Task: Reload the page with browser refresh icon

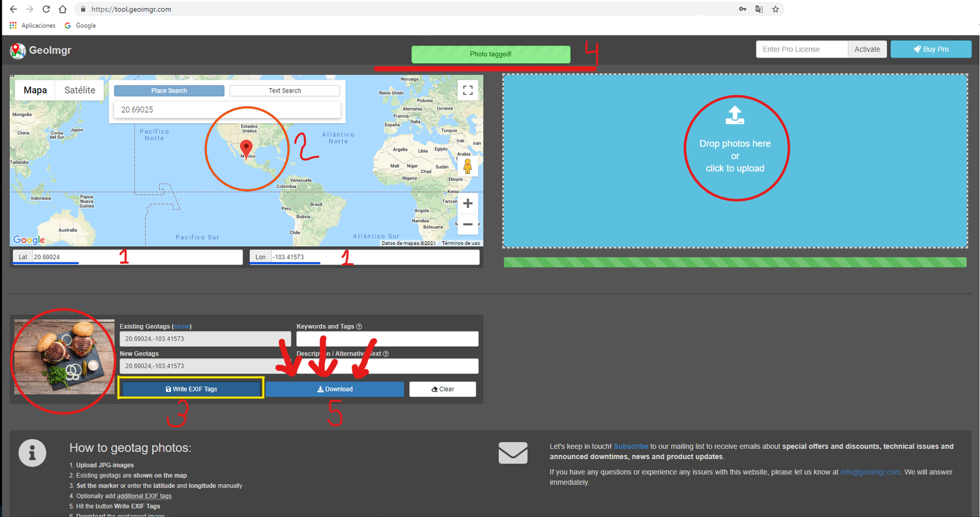Action: pyautogui.click(x=46, y=9)
